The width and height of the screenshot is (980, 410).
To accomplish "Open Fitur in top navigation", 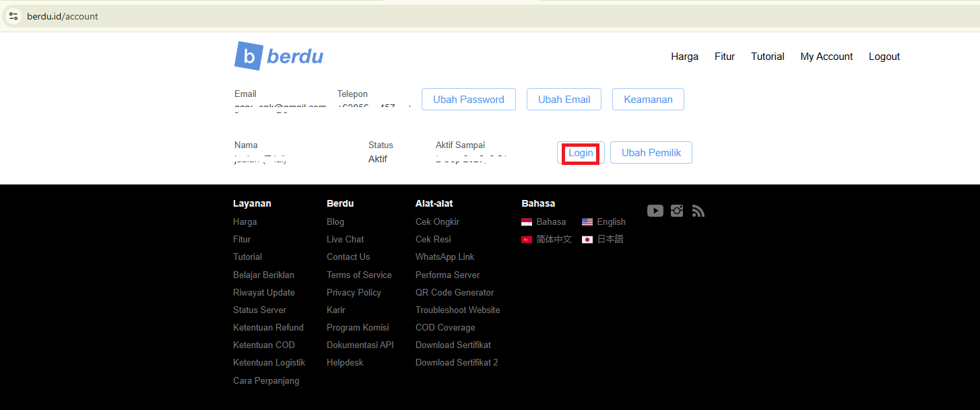I will click(x=725, y=57).
